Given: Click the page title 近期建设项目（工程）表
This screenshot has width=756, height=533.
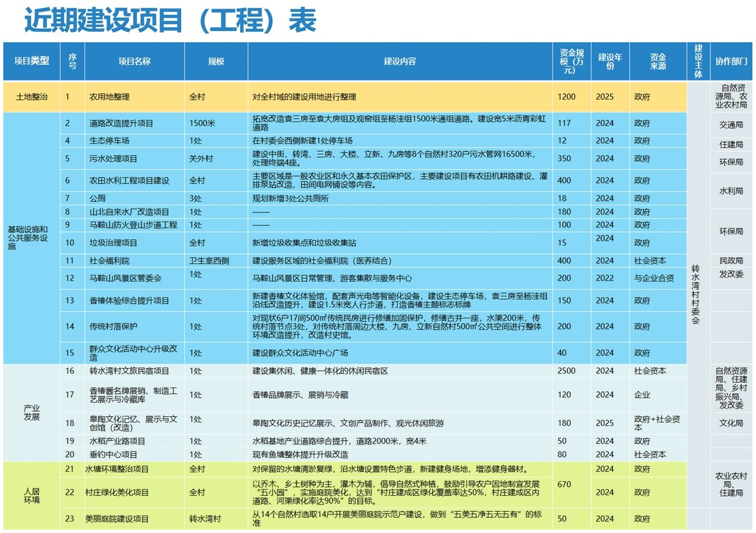Looking at the screenshot, I should 170,21.
